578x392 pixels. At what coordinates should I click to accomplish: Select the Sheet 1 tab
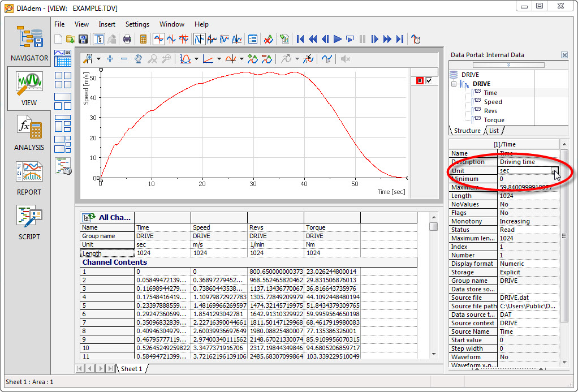132,369
